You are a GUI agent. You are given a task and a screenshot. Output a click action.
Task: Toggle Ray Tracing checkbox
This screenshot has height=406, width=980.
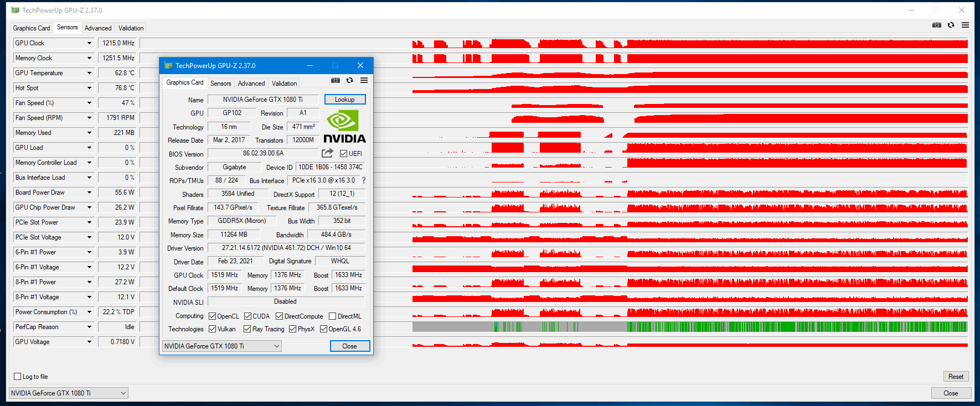247,329
